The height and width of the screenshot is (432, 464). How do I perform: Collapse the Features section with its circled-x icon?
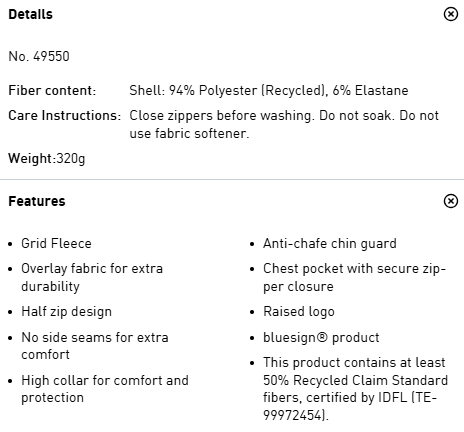point(451,201)
